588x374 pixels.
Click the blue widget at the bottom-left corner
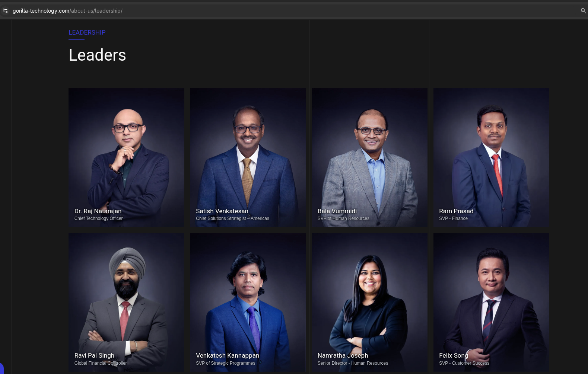coord(1,368)
